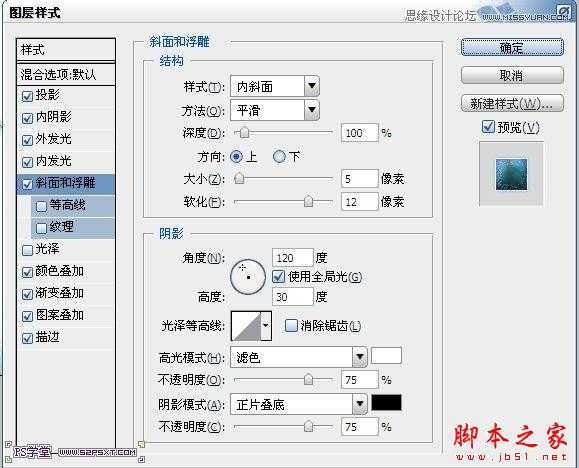The image size is (579, 468).
Task: Click the 高度 value field showing 30
Action: (x=293, y=297)
